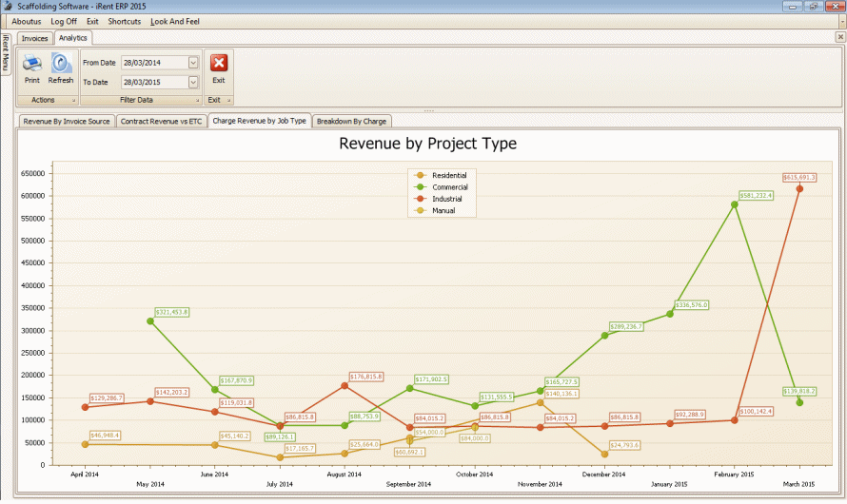Click the $17,165.7 data label
Viewport: 847px width, 504px height.
tap(300, 449)
